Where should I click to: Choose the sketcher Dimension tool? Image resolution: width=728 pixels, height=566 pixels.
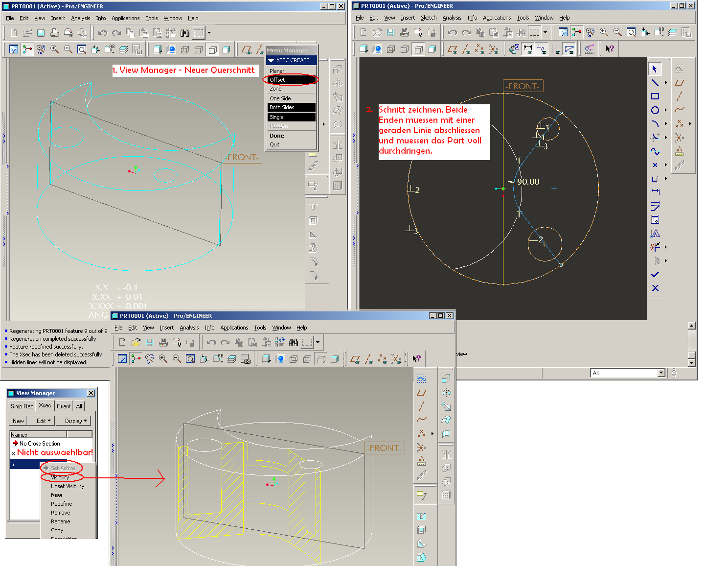[655, 192]
